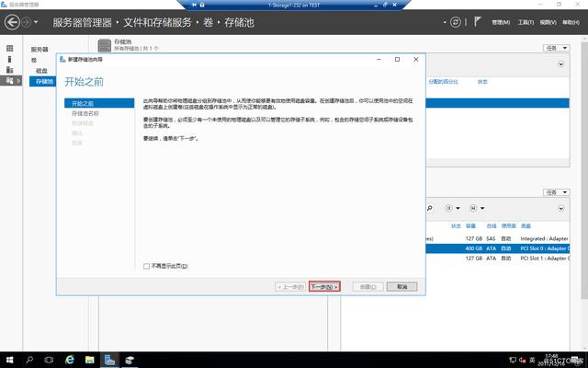Click the All Servers icon in left sidebar
The height and width of the screenshot is (368, 588).
click(x=10, y=70)
